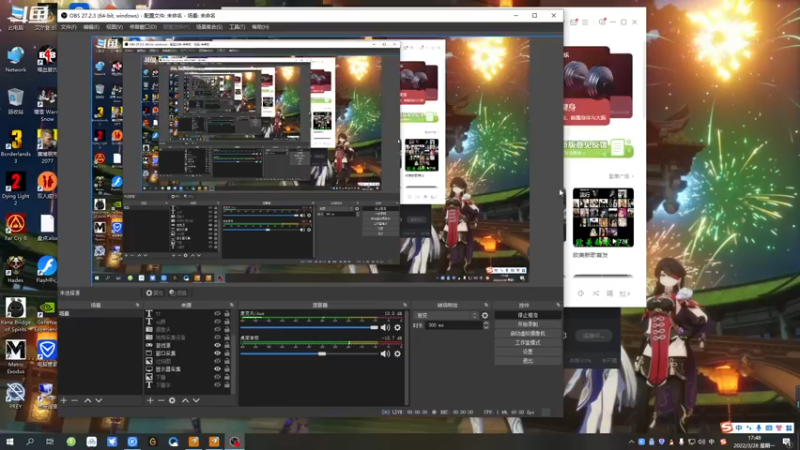The height and width of the screenshot is (450, 800).
Task: Adjust transition duration stepper arrows
Action: coord(486,325)
